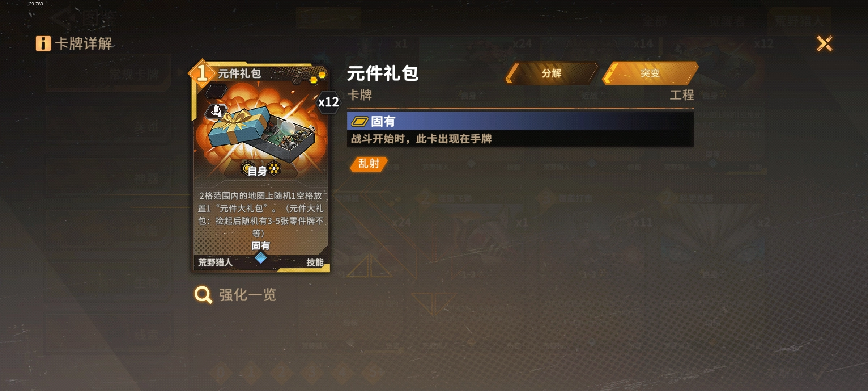Click the 工程 category label
868x391 pixels.
point(682,95)
